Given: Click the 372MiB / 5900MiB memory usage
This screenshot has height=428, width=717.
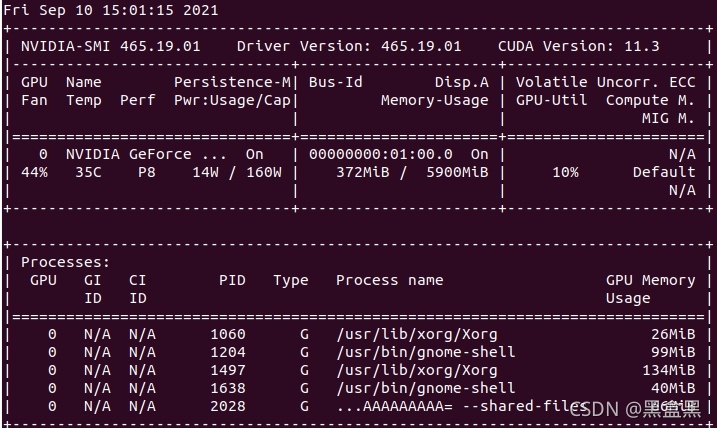Looking at the screenshot, I should click(x=412, y=172).
